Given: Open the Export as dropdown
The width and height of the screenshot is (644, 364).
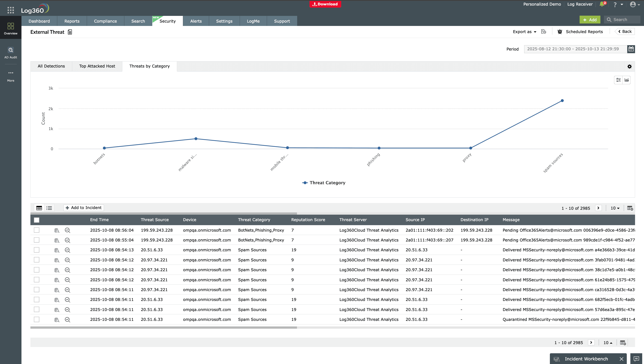Looking at the screenshot, I should pos(524,32).
